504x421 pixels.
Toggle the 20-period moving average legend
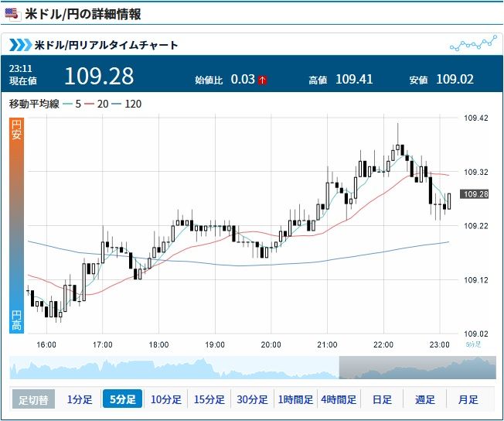tap(97, 104)
